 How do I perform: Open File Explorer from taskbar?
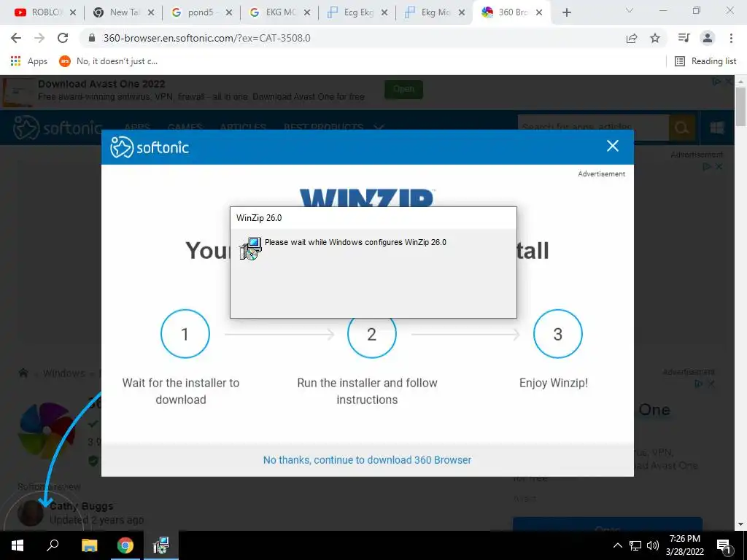click(89, 545)
